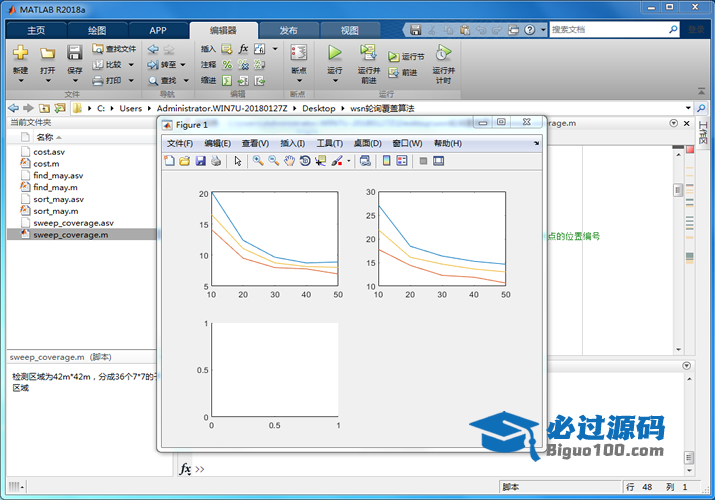Click the Figure 1 Insert Colorbar icon
Screen dimensions: 715x500
point(386,161)
